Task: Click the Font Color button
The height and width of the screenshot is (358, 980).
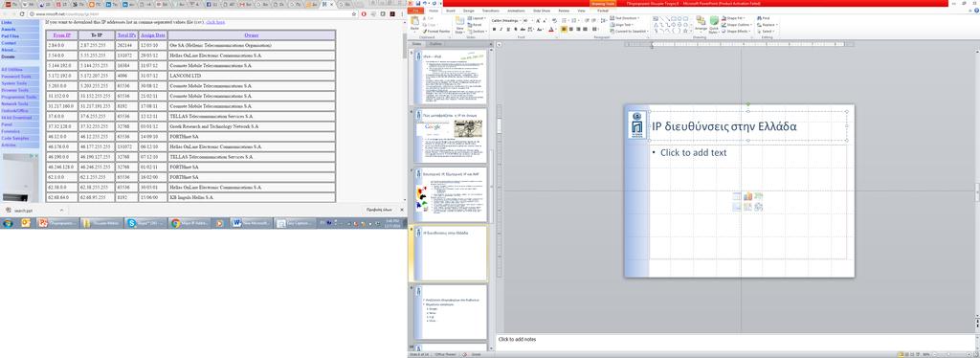Action: tap(551, 30)
